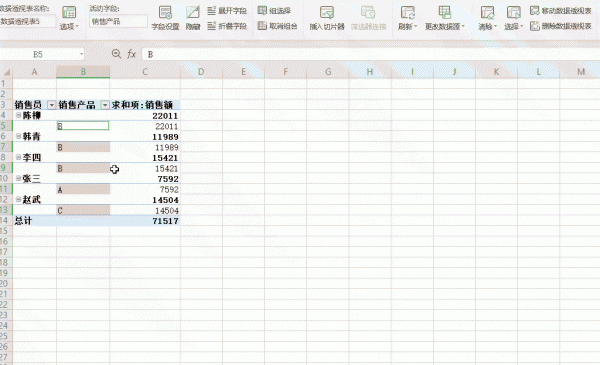Select column K header

point(496,72)
